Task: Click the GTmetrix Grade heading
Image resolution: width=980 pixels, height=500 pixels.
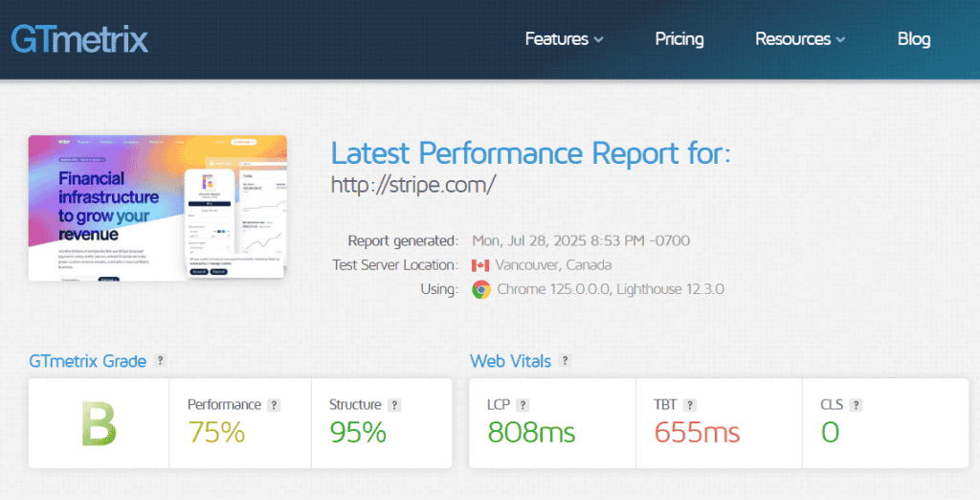Action: 87,361
